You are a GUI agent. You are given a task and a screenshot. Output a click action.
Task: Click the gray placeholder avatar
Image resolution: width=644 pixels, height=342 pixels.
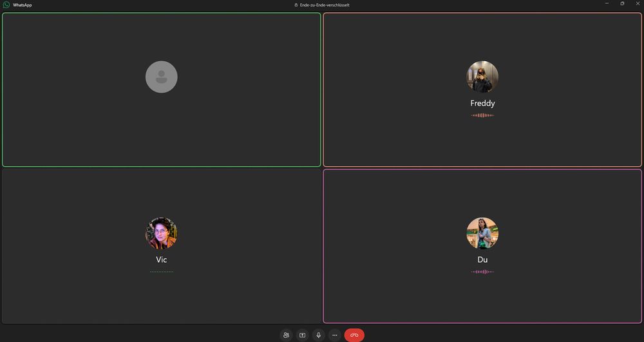coord(162,77)
